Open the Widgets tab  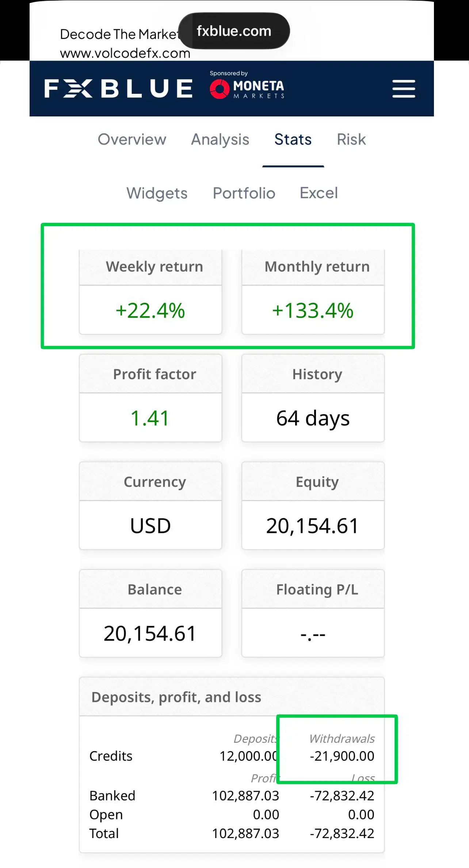coord(157,193)
